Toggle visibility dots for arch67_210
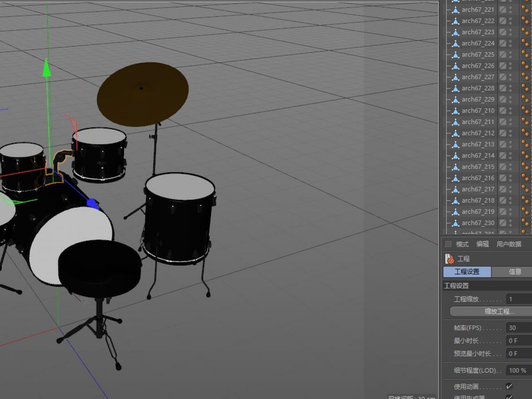The width and height of the screenshot is (532, 399). [511, 110]
